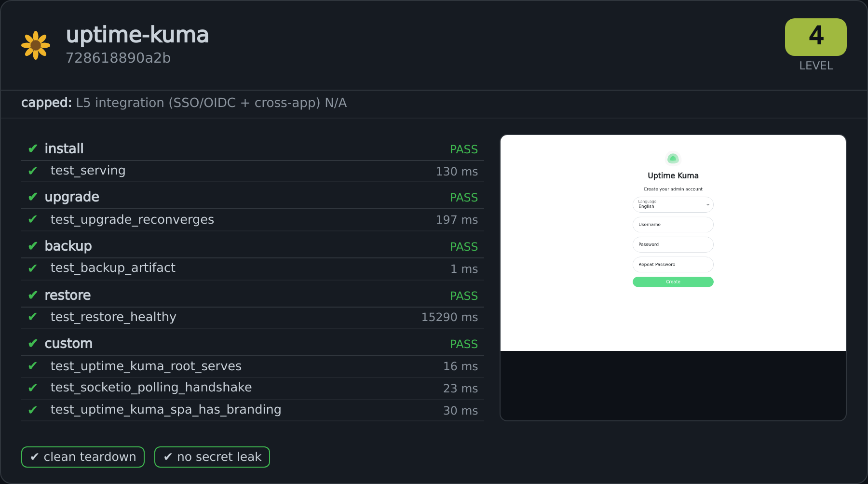This screenshot has height=484, width=868.
Task: Click the checkmark beside custom
Action: coord(33,343)
